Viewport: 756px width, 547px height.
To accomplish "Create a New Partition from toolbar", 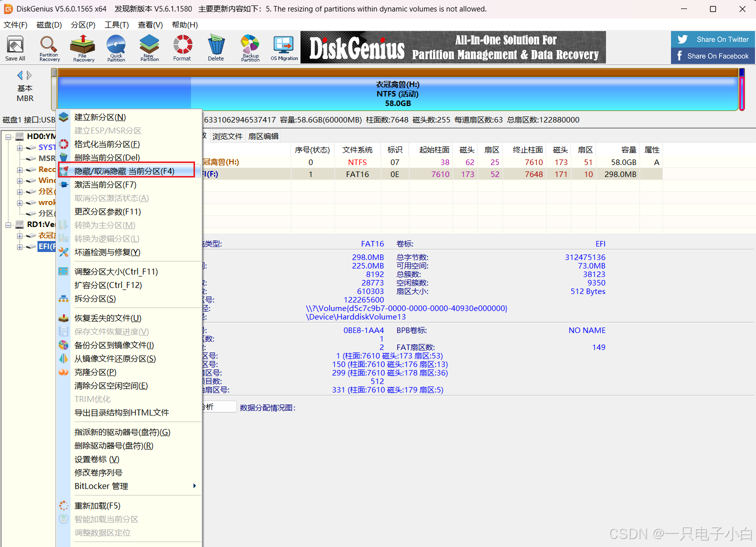I will click(149, 48).
